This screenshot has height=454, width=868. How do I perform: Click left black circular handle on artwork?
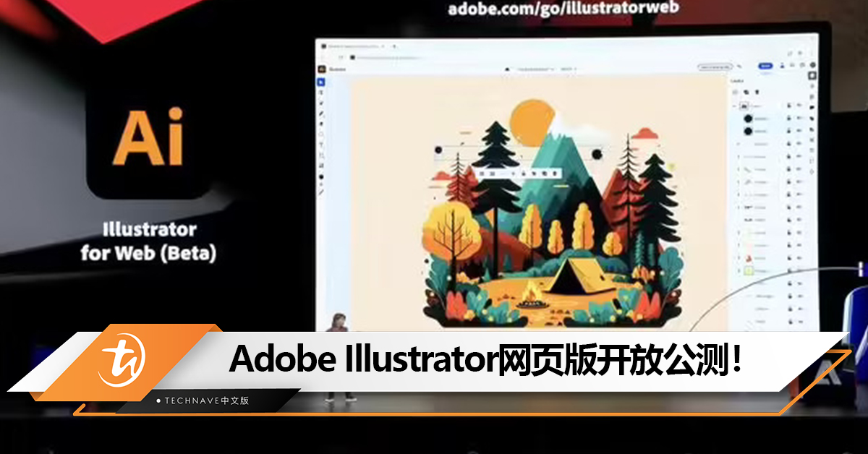pos(438,150)
